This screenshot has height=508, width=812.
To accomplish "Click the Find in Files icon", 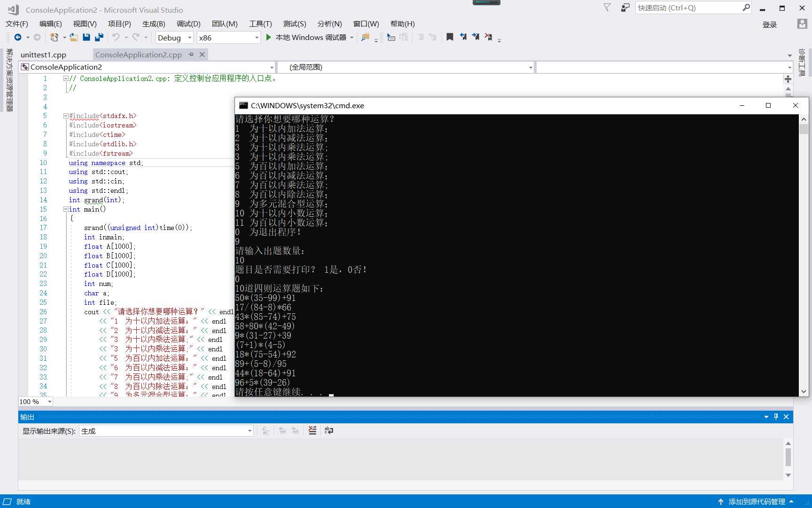I will 365,37.
